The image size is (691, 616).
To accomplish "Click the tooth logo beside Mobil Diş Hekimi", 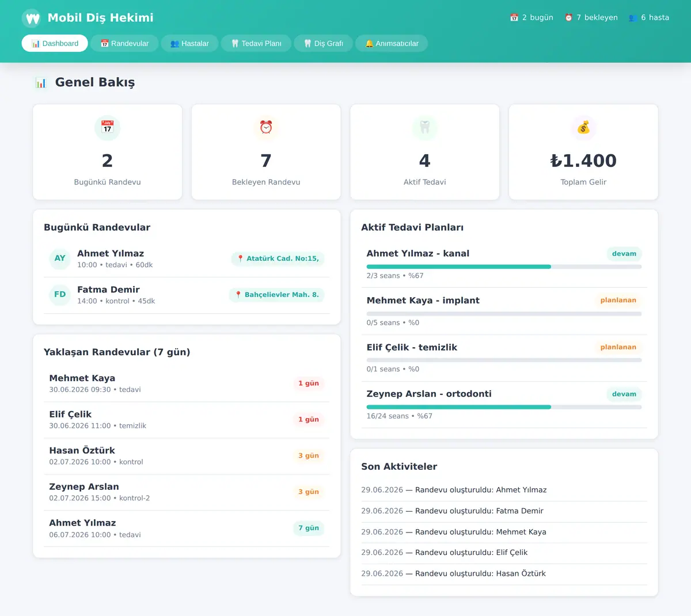I will 32,18.
